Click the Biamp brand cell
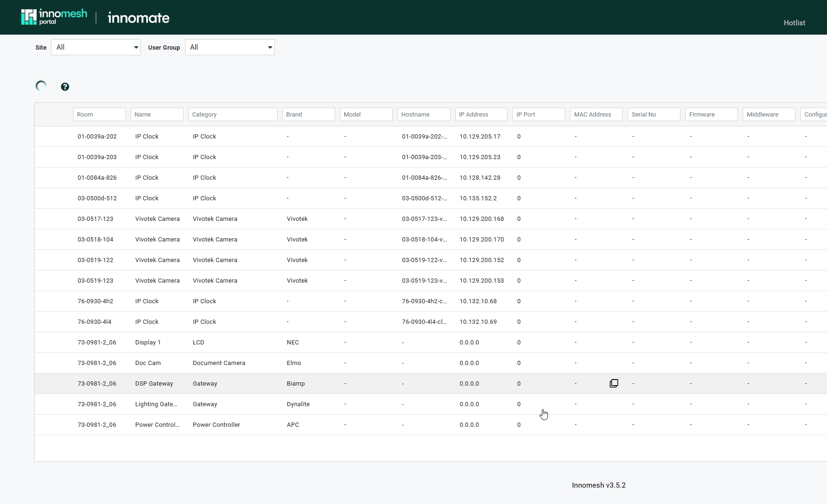827x504 pixels. pyautogui.click(x=295, y=384)
